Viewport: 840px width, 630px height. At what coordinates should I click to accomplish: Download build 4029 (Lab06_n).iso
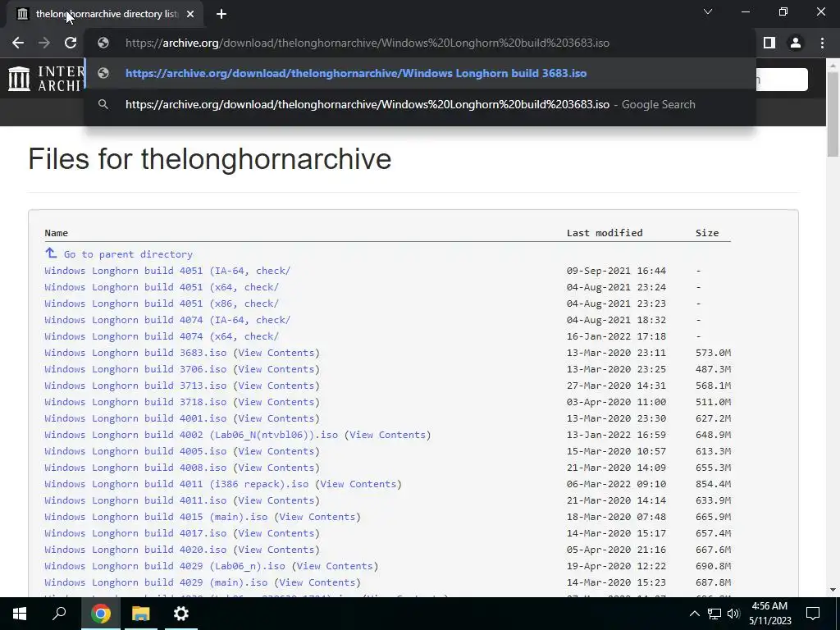(x=164, y=566)
